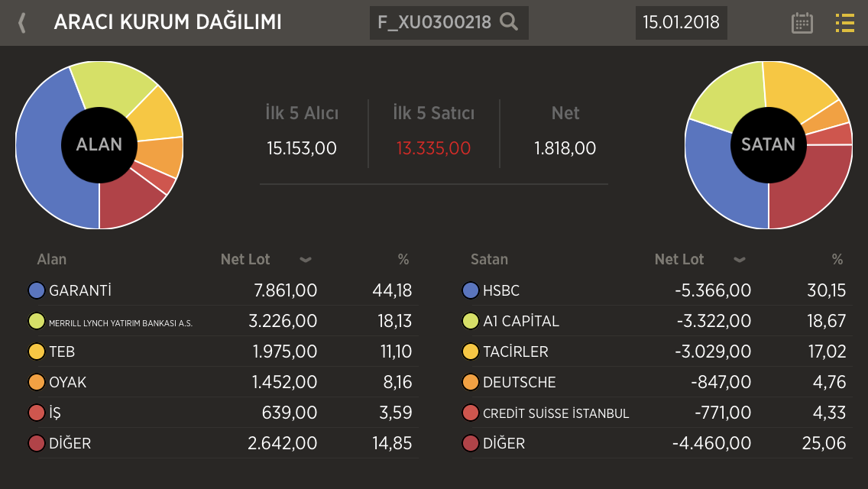The height and width of the screenshot is (489, 868).
Task: Click the A1 CAPİTAL green legend circle
Action: click(x=471, y=321)
